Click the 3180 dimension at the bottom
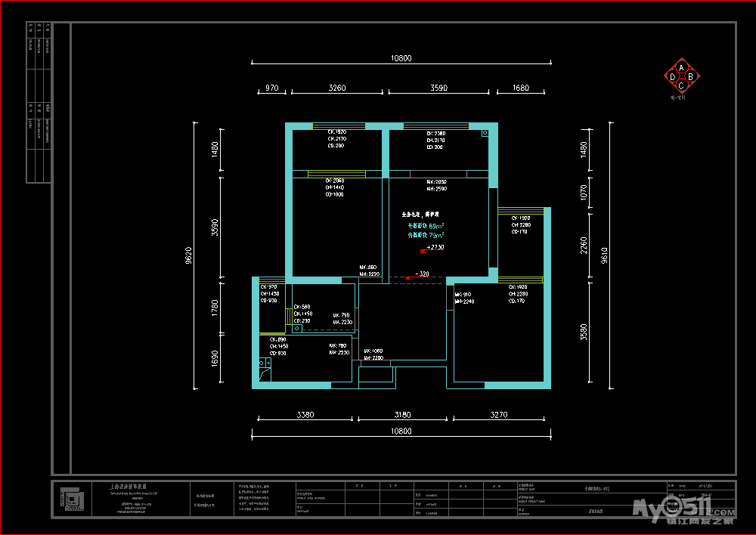The width and height of the screenshot is (756, 535). click(402, 415)
